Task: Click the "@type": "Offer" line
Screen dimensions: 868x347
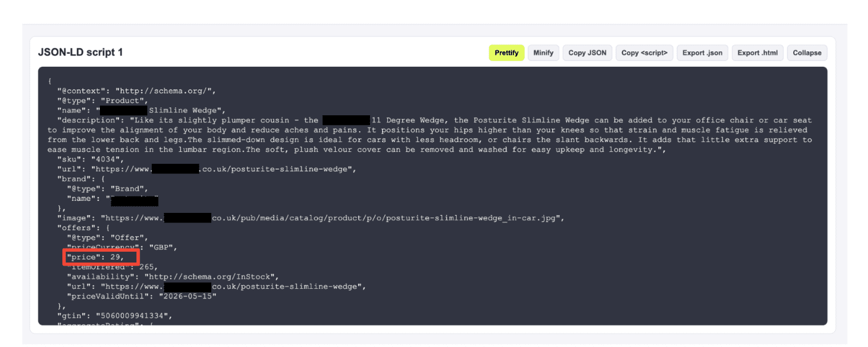Action: 108,237
